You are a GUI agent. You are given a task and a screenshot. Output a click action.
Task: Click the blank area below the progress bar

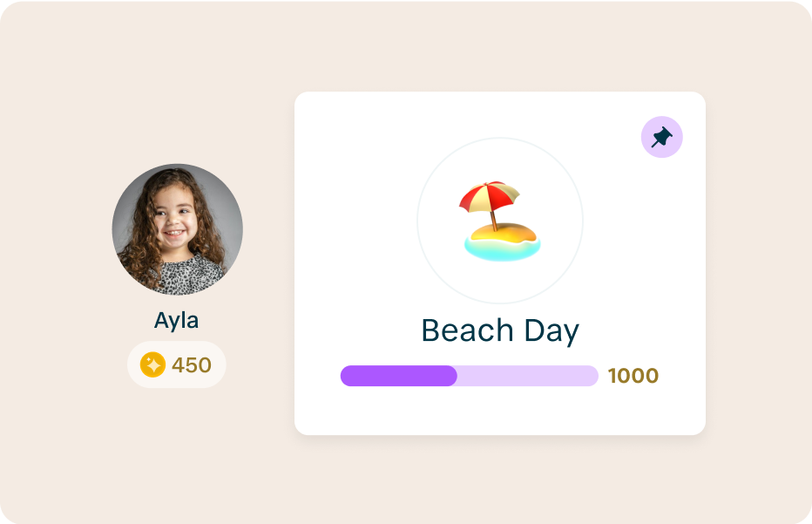click(x=500, y=411)
